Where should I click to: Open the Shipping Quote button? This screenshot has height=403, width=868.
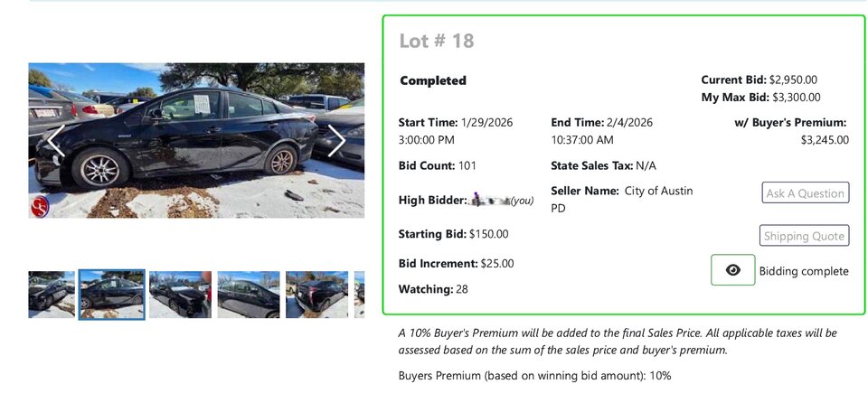point(804,236)
